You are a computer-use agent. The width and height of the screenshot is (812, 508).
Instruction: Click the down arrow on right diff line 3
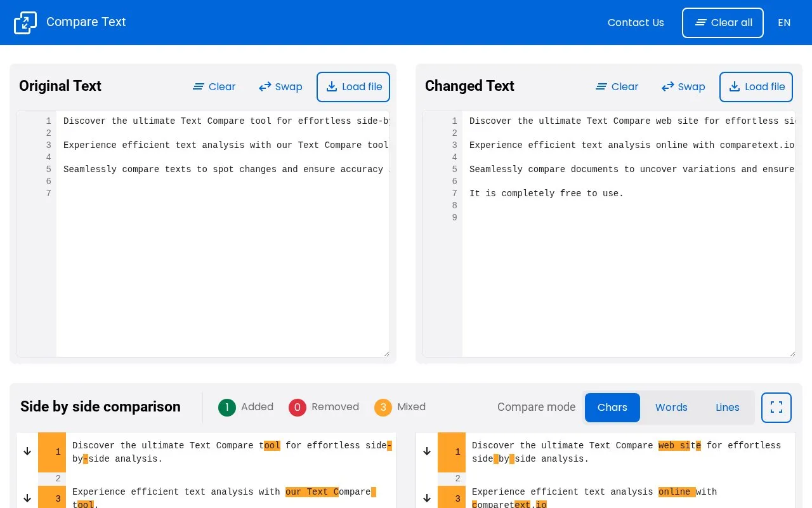(427, 498)
